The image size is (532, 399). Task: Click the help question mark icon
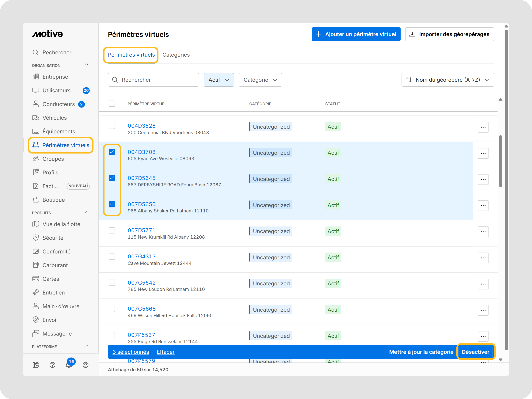point(52,365)
